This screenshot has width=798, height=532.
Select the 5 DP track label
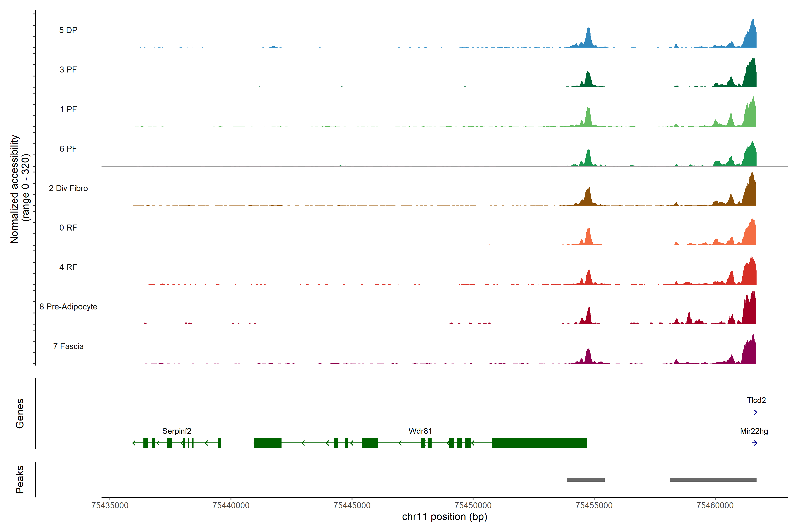pyautogui.click(x=68, y=30)
